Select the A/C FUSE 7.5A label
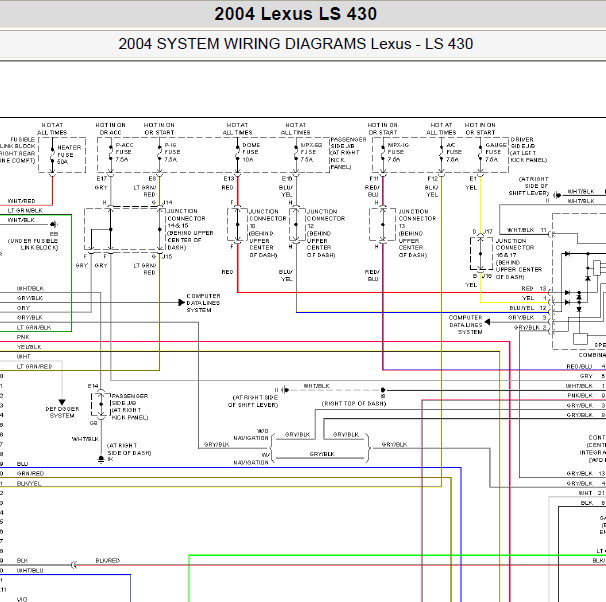This screenshot has height=602, width=606. [454, 152]
